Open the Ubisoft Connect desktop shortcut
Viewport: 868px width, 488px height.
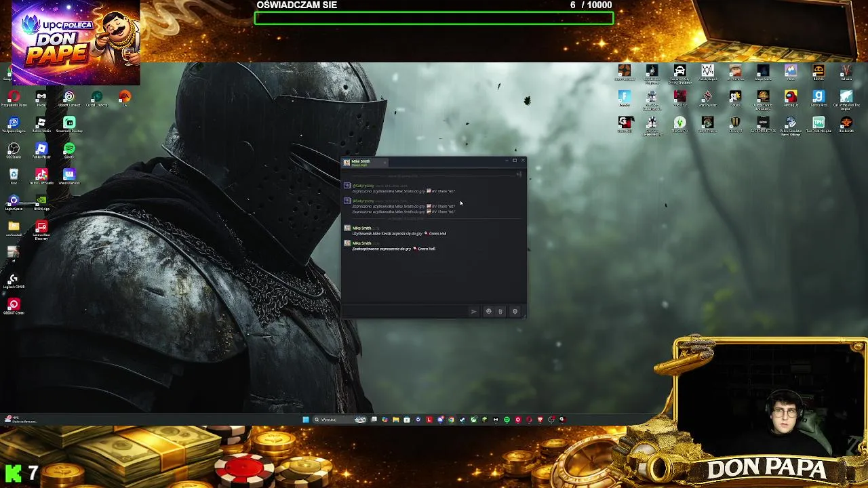[x=69, y=99]
